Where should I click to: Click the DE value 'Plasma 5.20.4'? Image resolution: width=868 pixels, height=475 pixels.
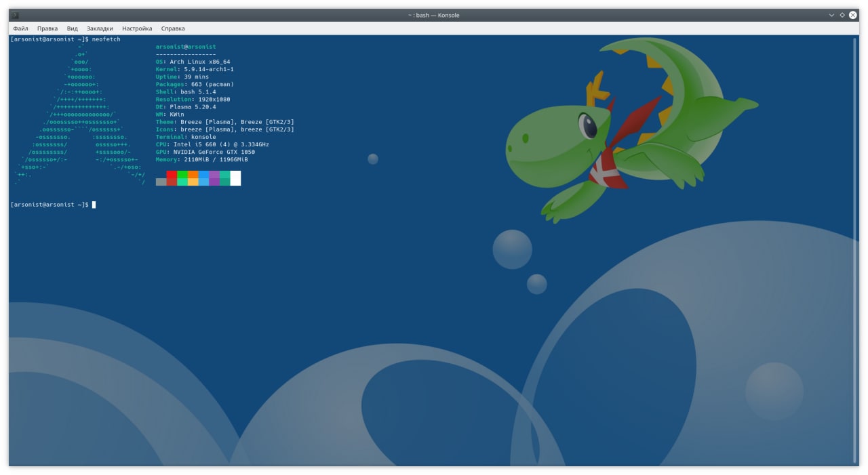tap(193, 106)
